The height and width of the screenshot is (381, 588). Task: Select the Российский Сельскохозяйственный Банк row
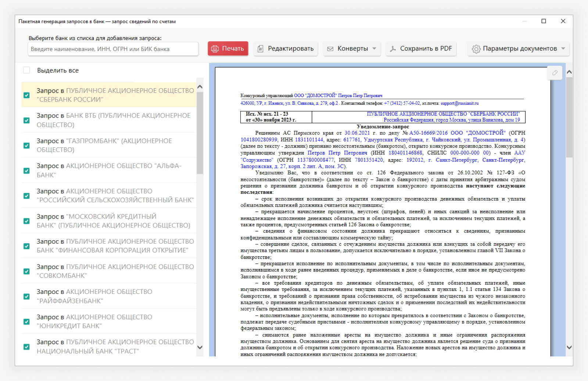point(109,195)
